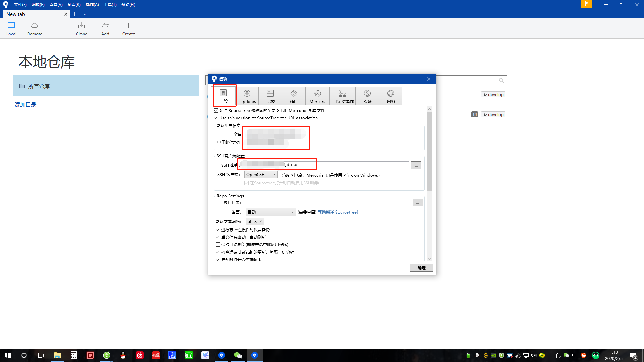Toggle 进行破坏性操作时保留备份 checkbox
Screen dimensions: 644x362
point(218,230)
